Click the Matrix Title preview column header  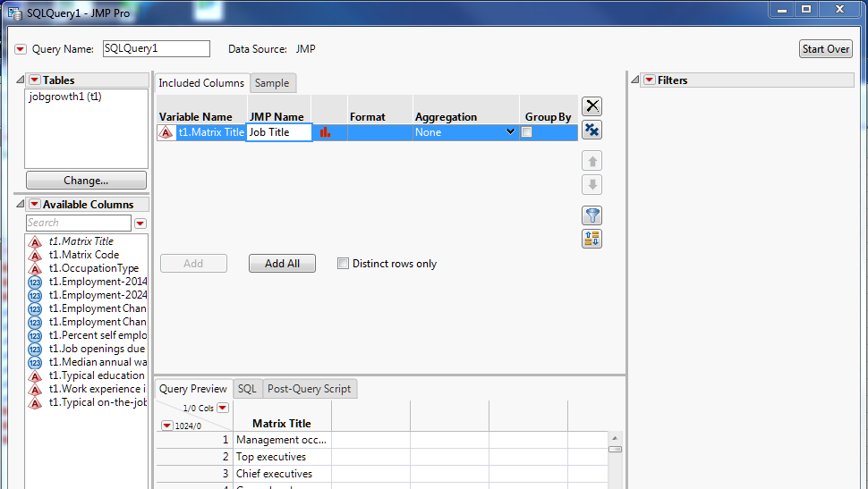click(282, 423)
